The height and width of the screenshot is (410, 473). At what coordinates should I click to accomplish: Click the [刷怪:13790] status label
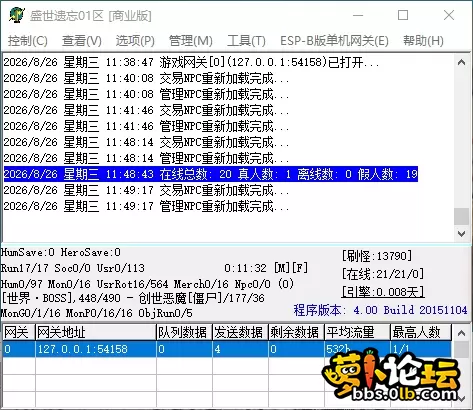pos(377,256)
